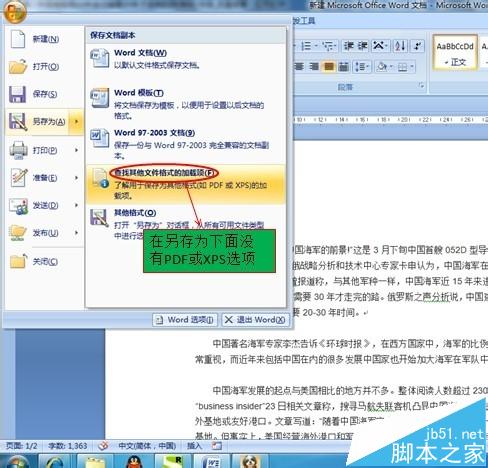This screenshot has width=488, height=468.
Task: Open the 新建(N) new document item
Action: [x=45, y=39]
